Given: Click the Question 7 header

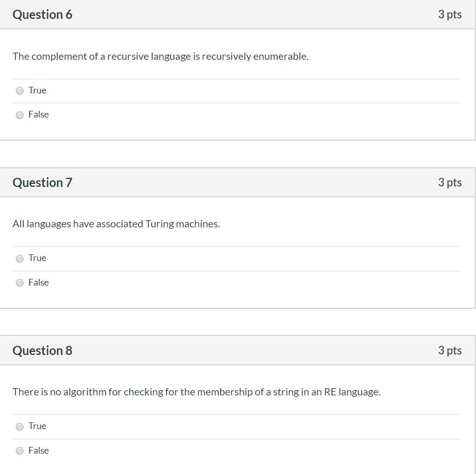Looking at the screenshot, I should 42,182.
